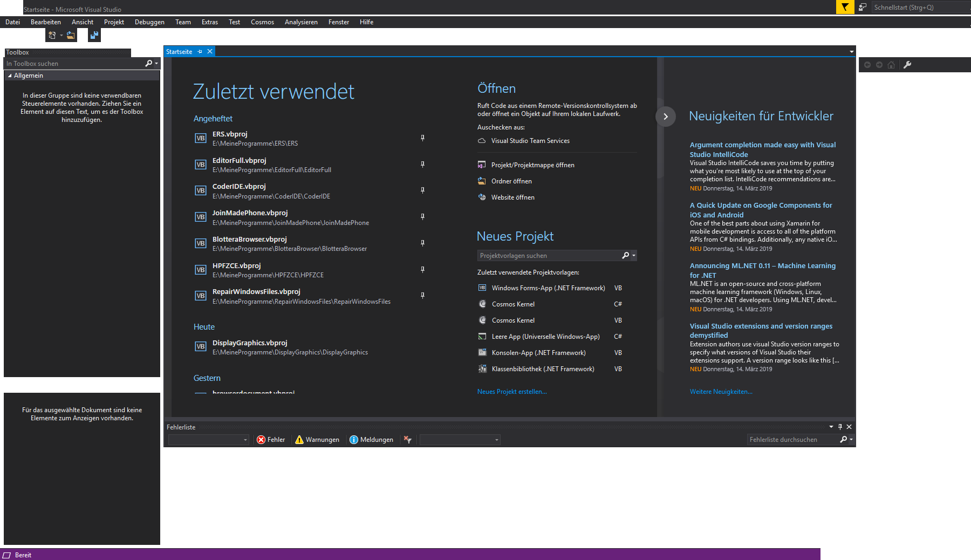Image resolution: width=971 pixels, height=560 pixels.
Task: Click the project template search magnifier icon
Action: [626, 256]
